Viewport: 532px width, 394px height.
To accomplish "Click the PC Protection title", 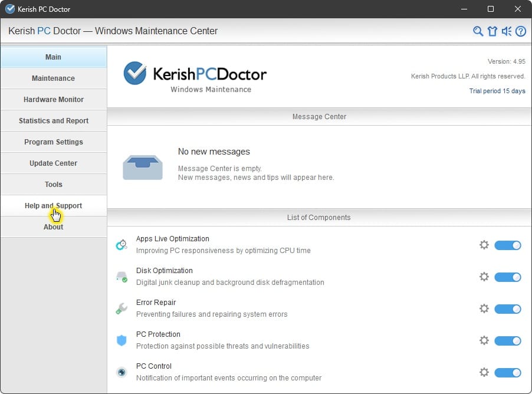I will click(158, 334).
